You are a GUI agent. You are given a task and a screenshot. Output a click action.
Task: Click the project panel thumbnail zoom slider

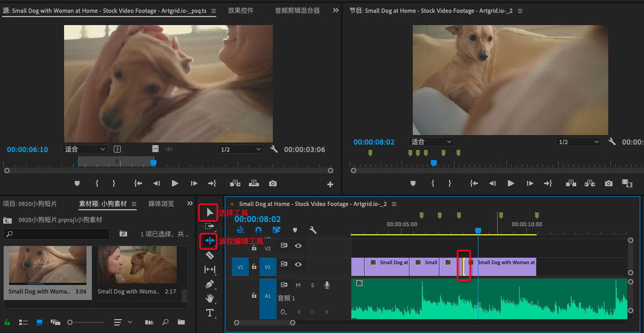point(70,322)
